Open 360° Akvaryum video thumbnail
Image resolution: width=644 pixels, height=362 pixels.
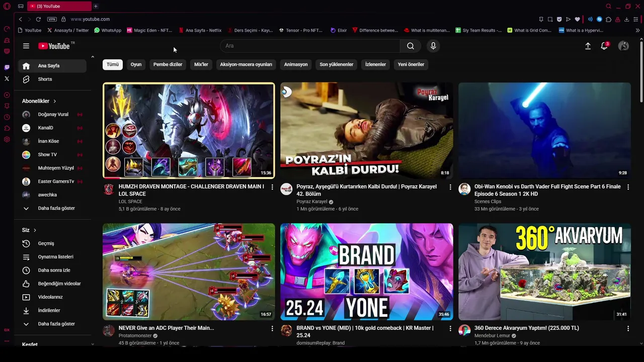(544, 272)
